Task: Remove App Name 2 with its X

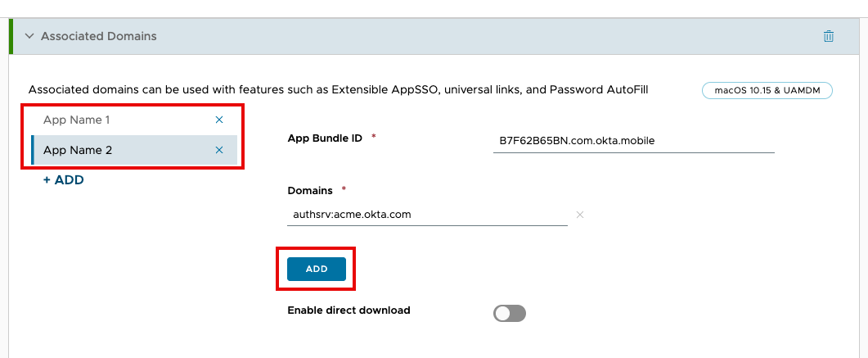Action: coord(218,150)
